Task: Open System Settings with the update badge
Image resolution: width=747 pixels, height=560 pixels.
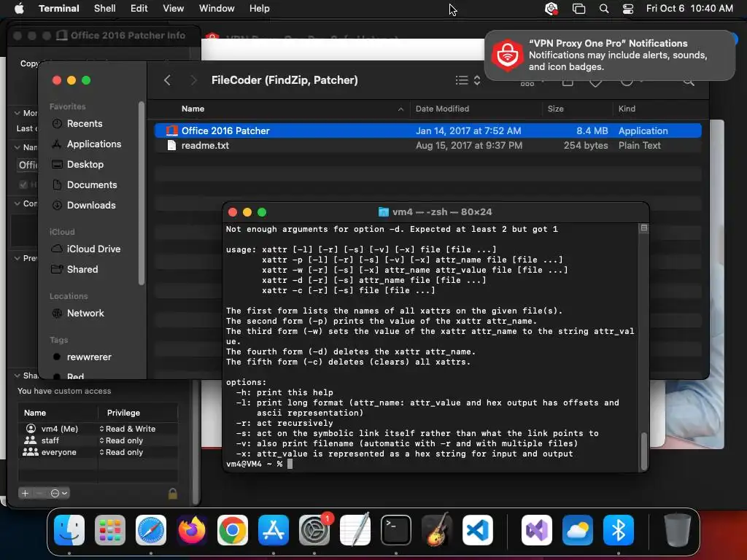Action: coord(314,530)
